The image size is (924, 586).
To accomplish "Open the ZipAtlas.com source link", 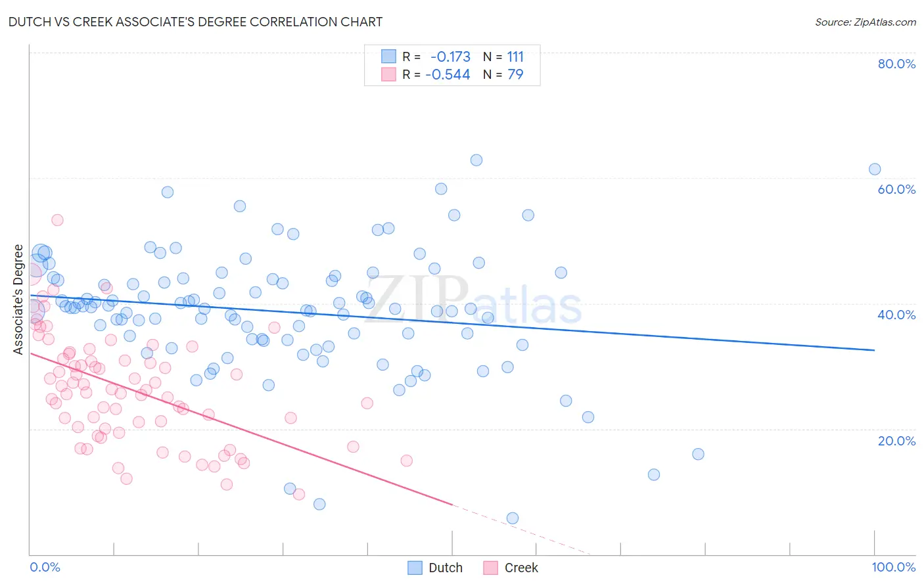I will [x=866, y=22].
